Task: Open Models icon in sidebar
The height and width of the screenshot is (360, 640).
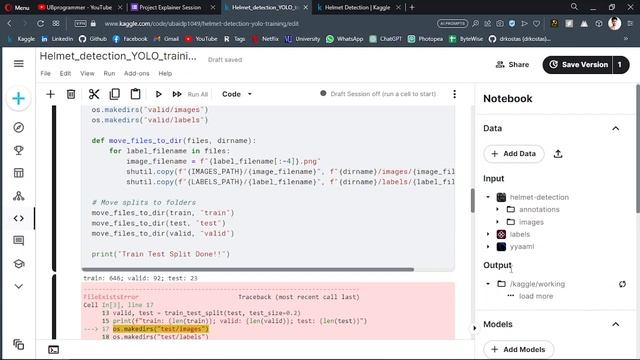Action: [x=18, y=196]
